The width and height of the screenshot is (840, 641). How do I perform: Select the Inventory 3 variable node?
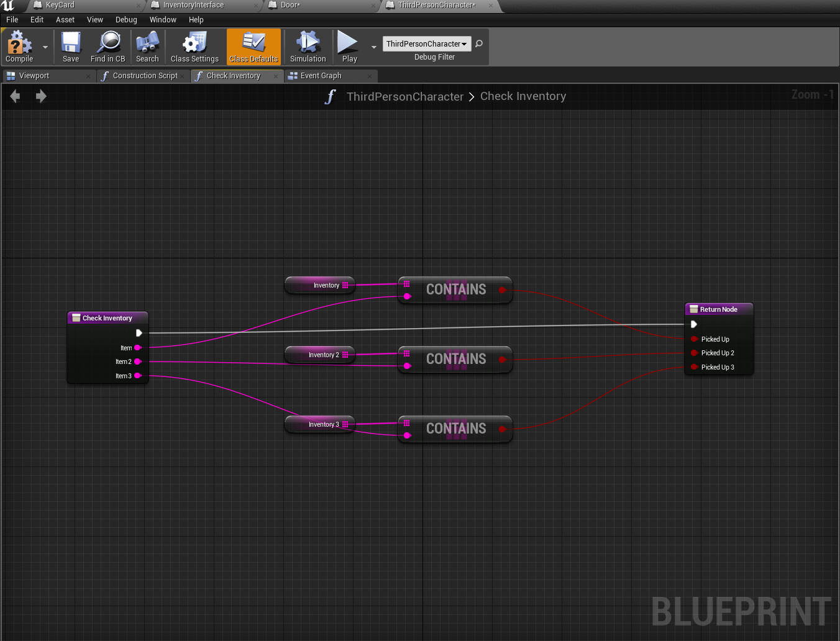click(320, 424)
